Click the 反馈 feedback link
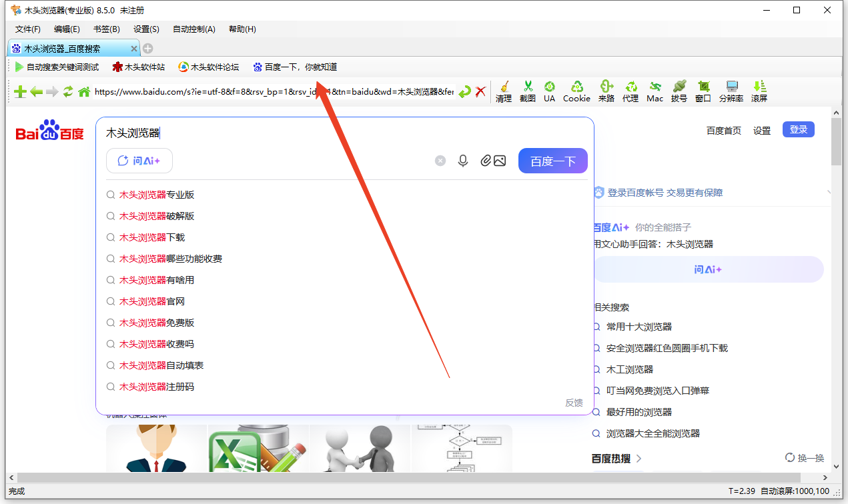Screen dimensions: 848x504 (x=574, y=403)
